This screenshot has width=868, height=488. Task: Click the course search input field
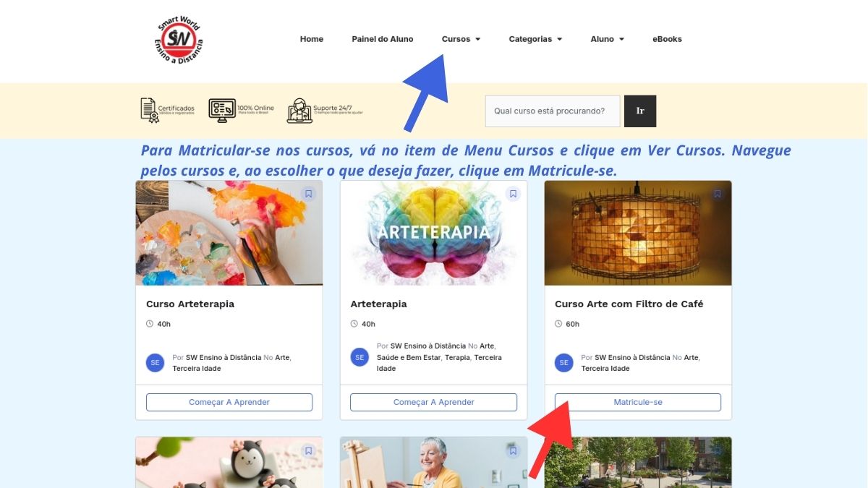tap(553, 111)
